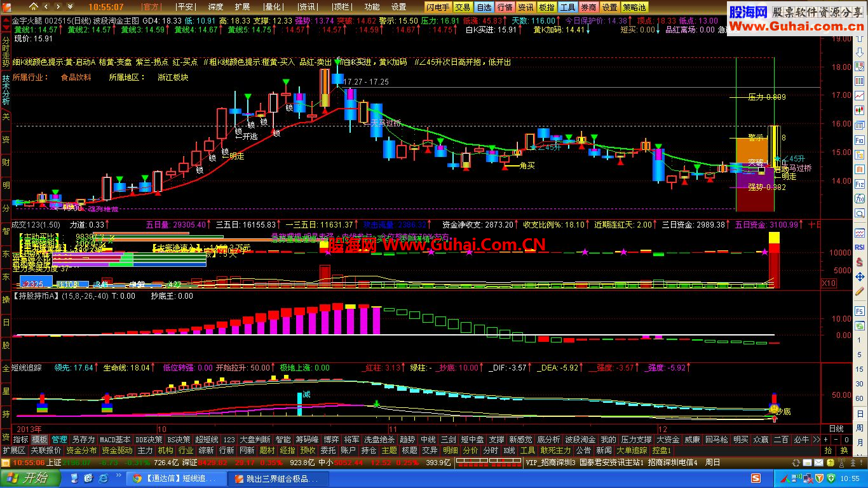This screenshot has width=868, height=488.
Task: Select the 压力支撑 tab
Action: coord(636,439)
